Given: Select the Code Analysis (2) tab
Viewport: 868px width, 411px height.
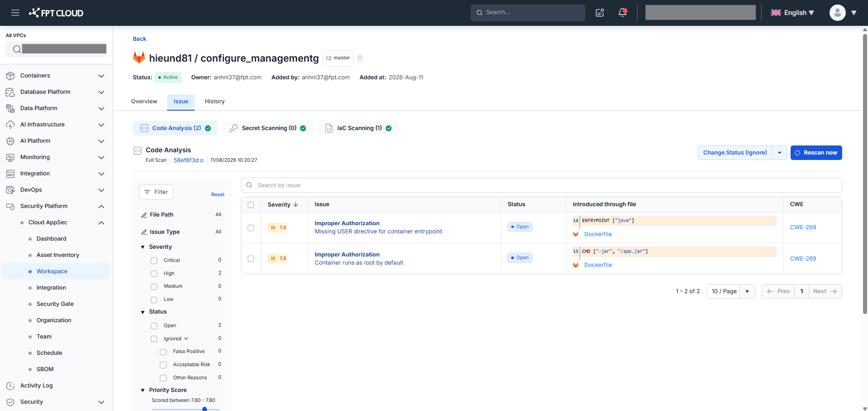Looking at the screenshot, I should click(x=175, y=128).
